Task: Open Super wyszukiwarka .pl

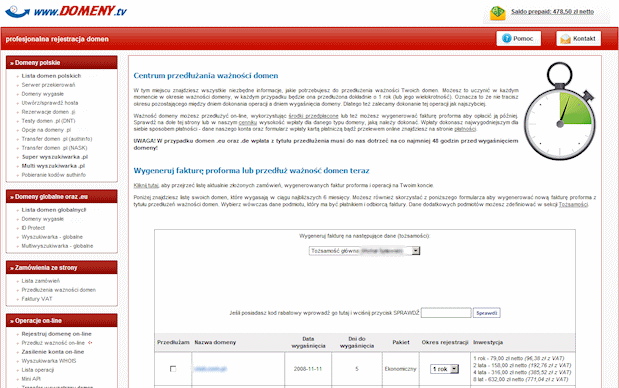Action: pos(54,157)
